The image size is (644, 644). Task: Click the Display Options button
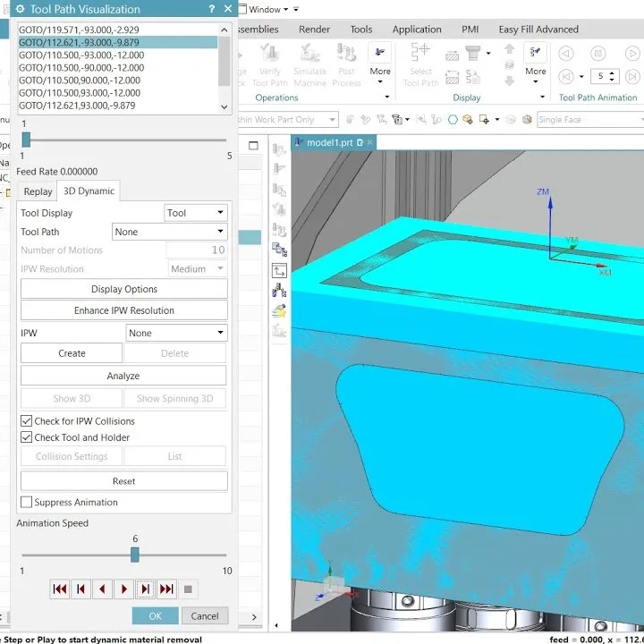(x=124, y=289)
